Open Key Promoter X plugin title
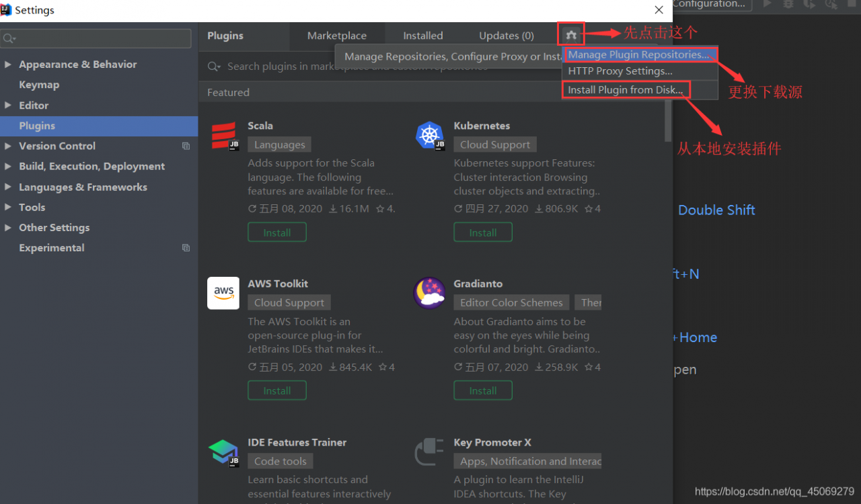861x504 pixels. pos(492,442)
